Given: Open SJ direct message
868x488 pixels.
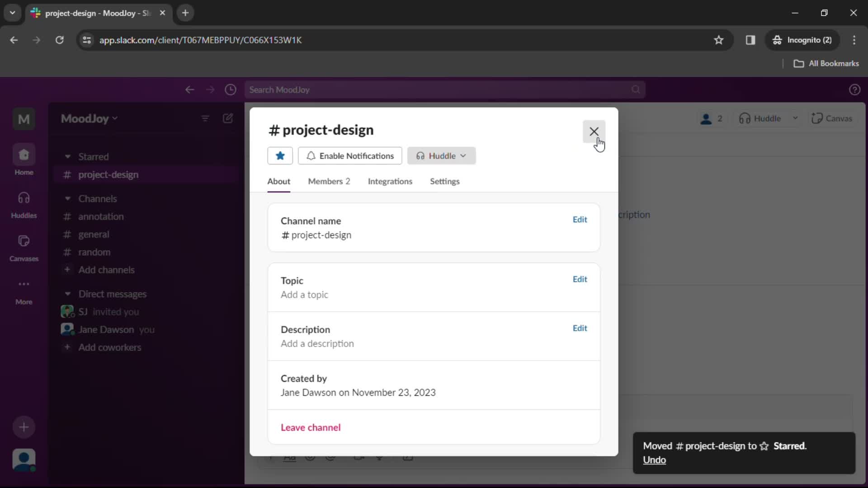Looking at the screenshot, I should 146,312.
